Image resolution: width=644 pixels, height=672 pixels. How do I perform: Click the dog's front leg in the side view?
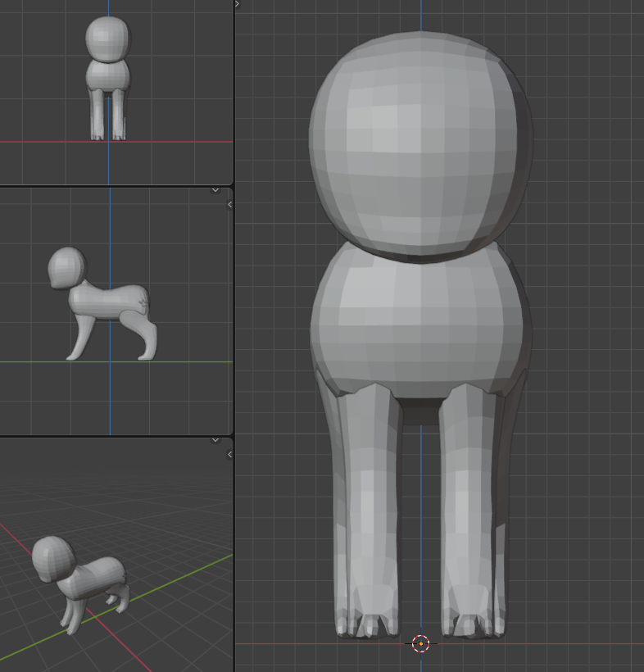tap(80, 336)
